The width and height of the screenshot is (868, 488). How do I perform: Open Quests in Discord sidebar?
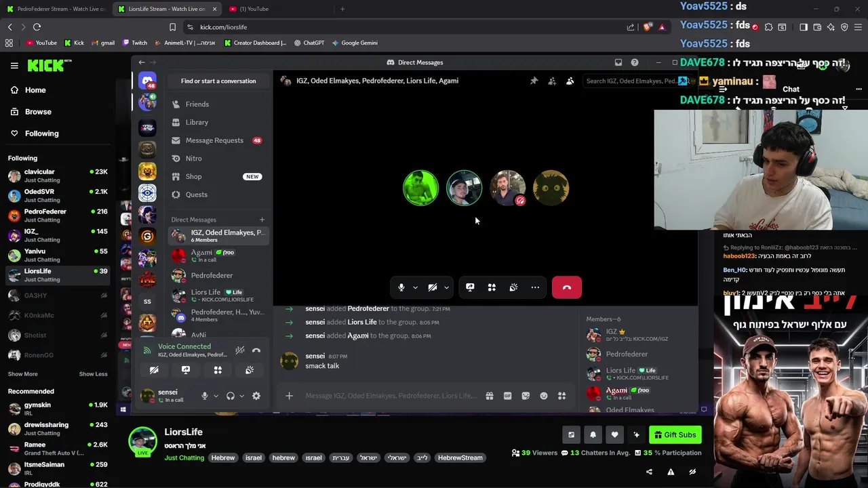coord(218,195)
